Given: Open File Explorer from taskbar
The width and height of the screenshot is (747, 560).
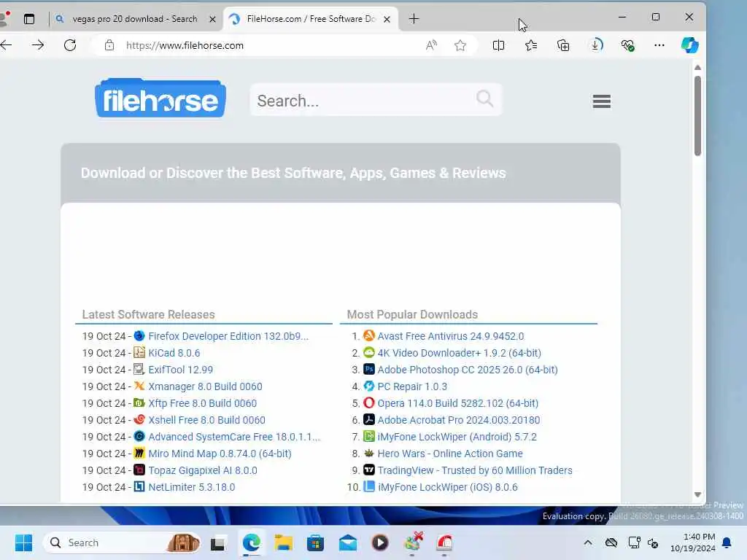Looking at the screenshot, I should tap(283, 542).
